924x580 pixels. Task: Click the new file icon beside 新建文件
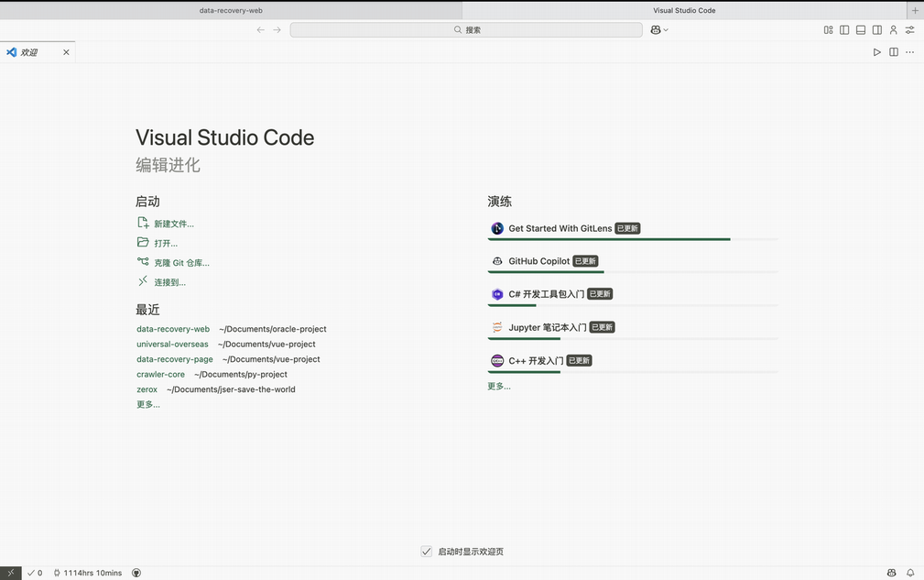[x=143, y=223]
